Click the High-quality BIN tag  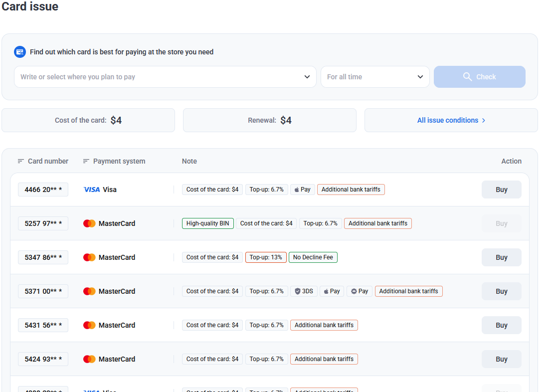point(207,223)
